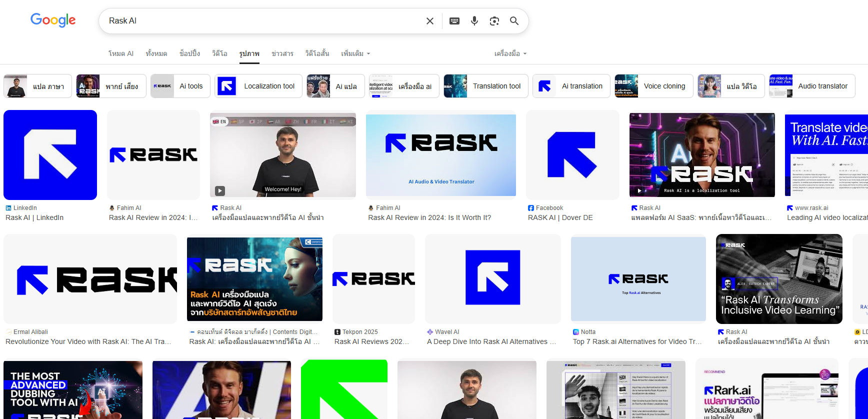Switch to the ทั้งหมด tab
Viewport: 868px width, 419px height.
[156, 53]
